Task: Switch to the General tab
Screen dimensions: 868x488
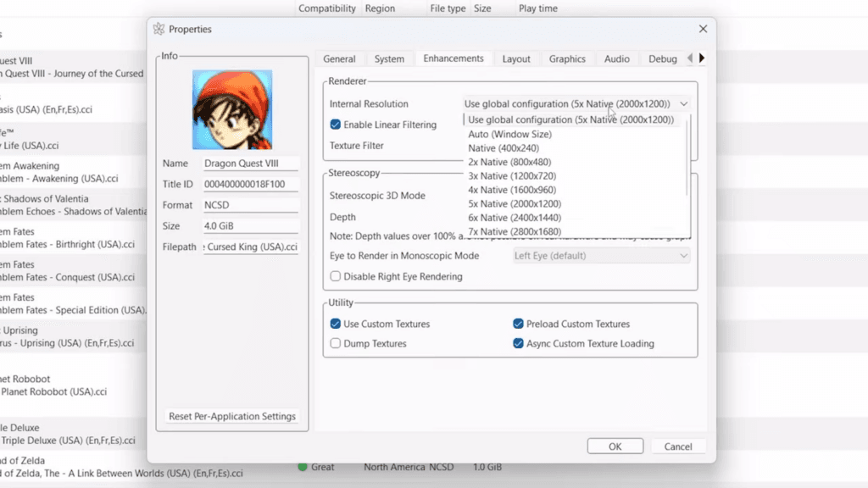Action: point(339,58)
